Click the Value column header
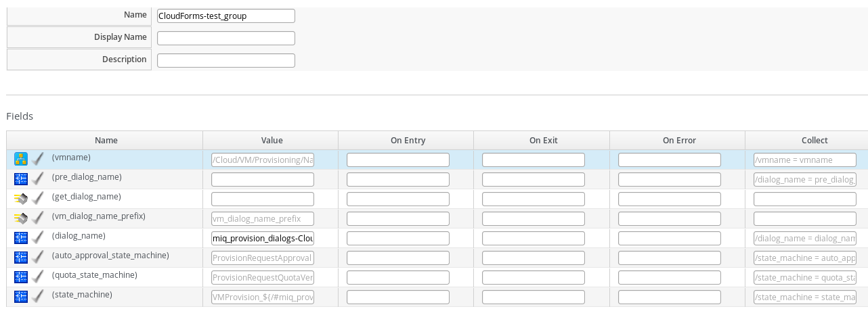The image size is (868, 313). 272,141
